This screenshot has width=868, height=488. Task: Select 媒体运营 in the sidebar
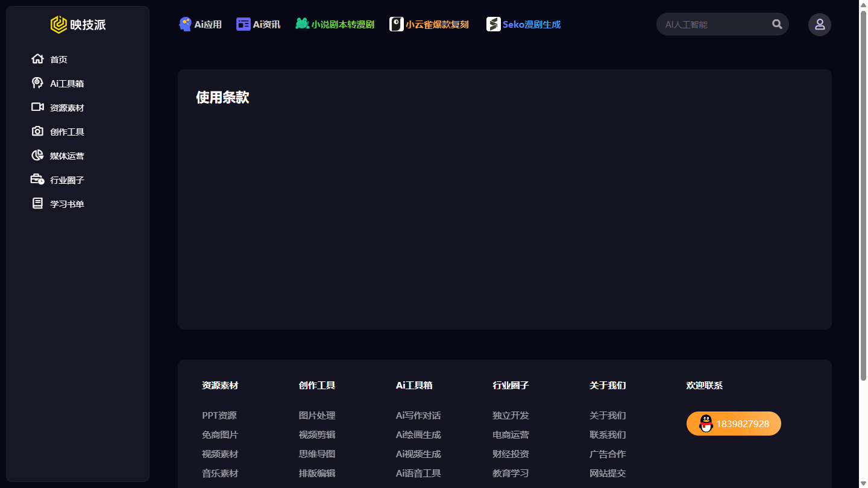pos(67,156)
